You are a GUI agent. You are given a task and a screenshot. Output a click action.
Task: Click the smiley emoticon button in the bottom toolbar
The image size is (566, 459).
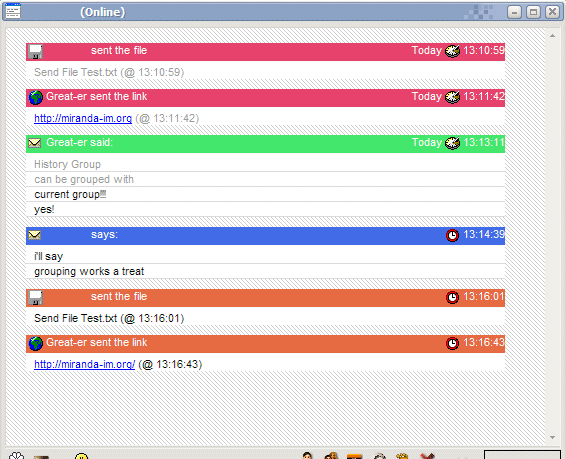82,456
